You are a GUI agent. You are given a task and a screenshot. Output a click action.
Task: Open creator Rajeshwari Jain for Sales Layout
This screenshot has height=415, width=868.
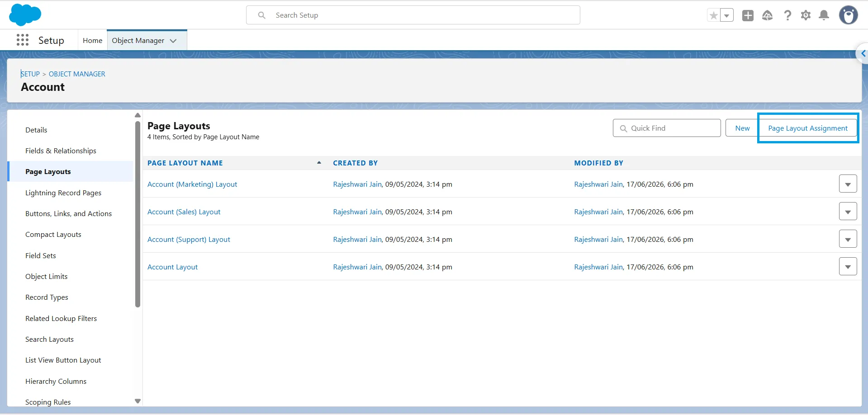click(357, 212)
